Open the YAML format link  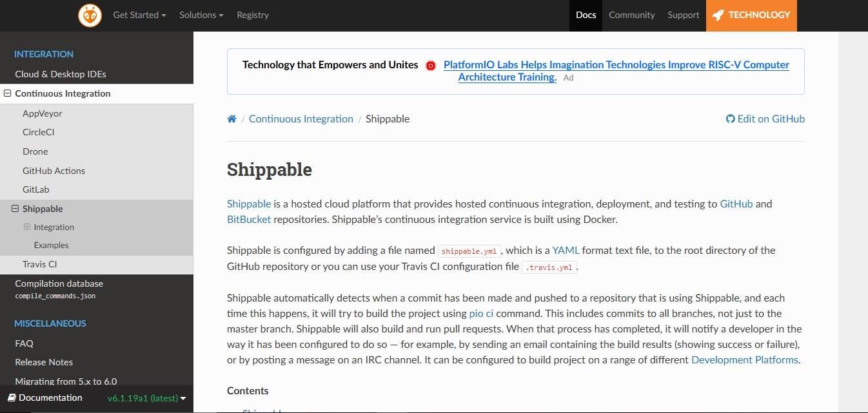click(566, 250)
